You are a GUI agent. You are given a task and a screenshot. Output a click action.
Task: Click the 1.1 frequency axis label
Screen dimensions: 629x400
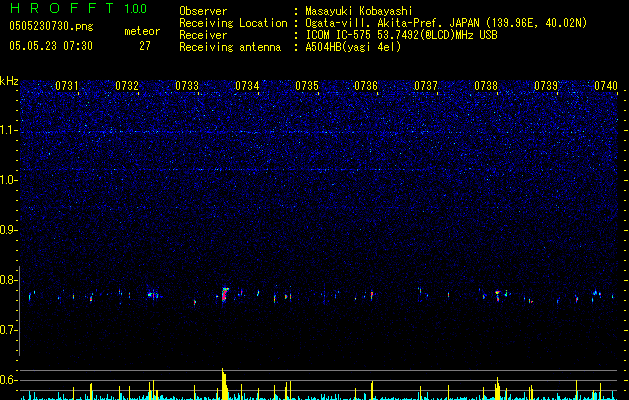pyautogui.click(x=8, y=130)
